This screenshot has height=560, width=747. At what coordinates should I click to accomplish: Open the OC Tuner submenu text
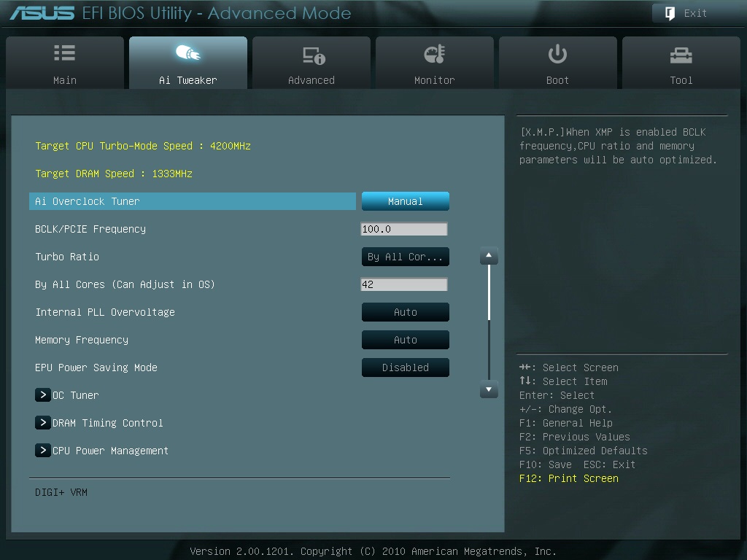75,395
